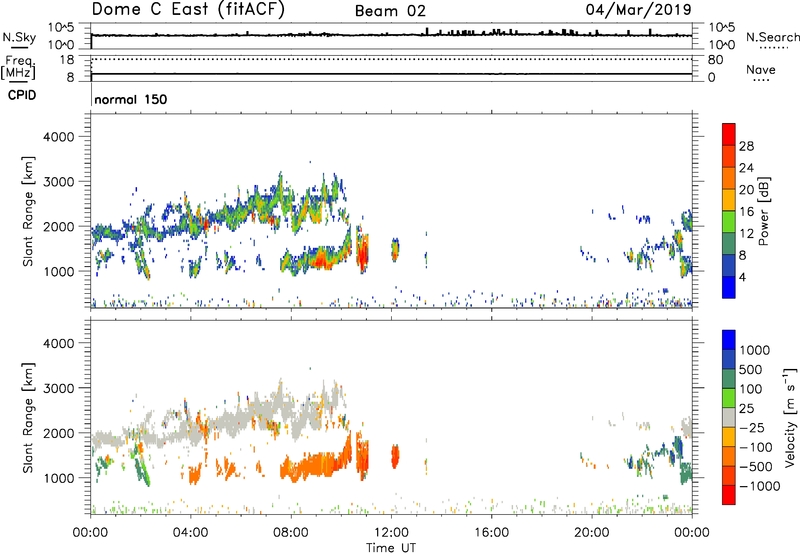Pick the blue bottom segment of Power colorbar
This screenshot has height=554, width=800.
[729, 287]
